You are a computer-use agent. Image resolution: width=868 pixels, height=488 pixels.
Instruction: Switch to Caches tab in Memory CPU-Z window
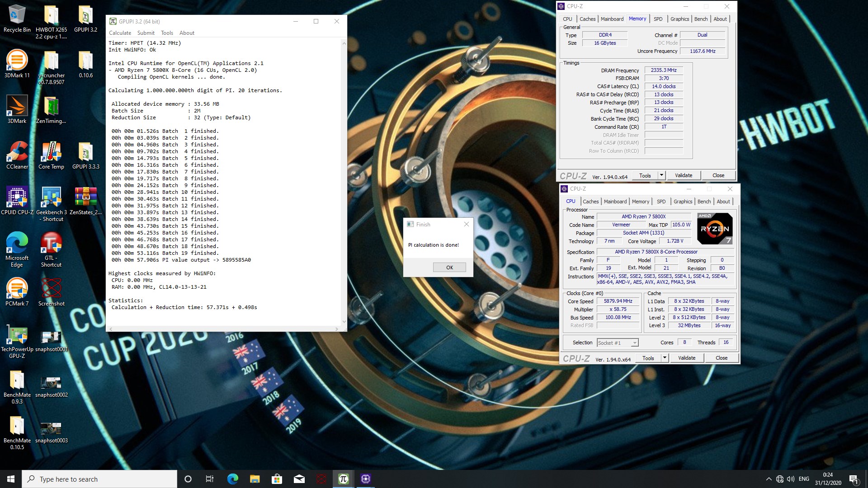coord(587,19)
